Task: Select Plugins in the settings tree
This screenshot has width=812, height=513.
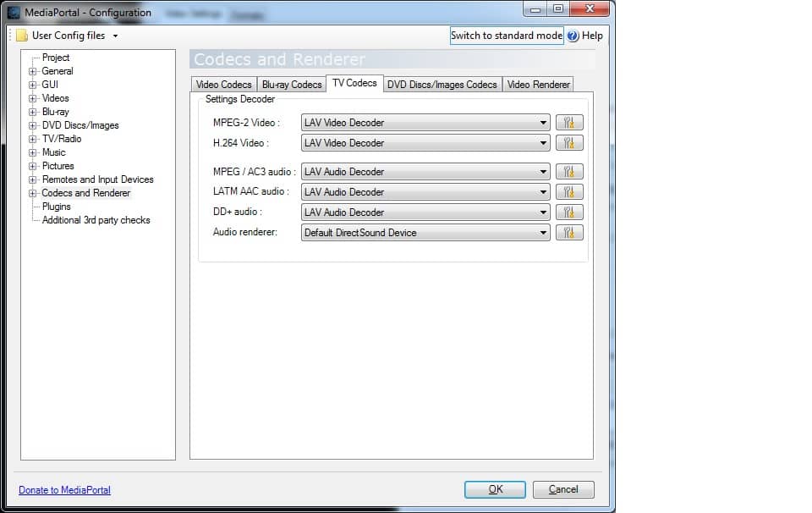Action: click(57, 207)
